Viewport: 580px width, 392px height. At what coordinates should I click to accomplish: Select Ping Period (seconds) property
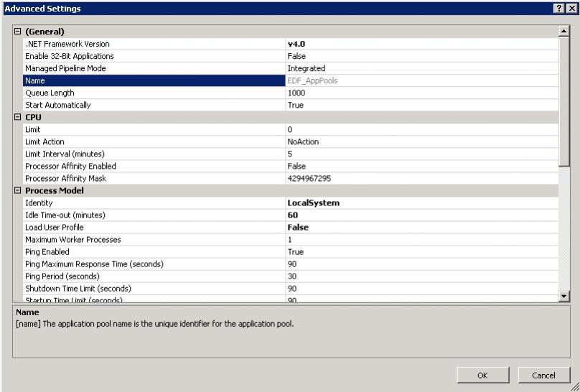[x=154, y=276]
